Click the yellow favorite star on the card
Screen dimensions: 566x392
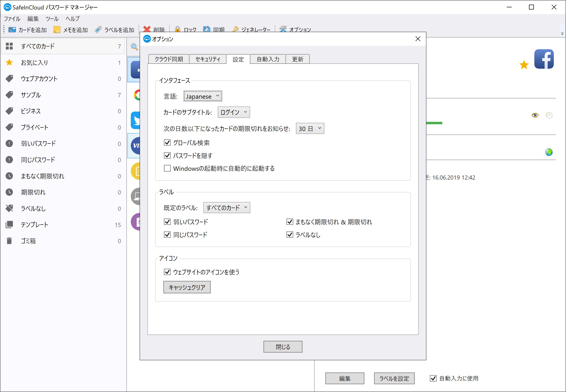coord(524,65)
